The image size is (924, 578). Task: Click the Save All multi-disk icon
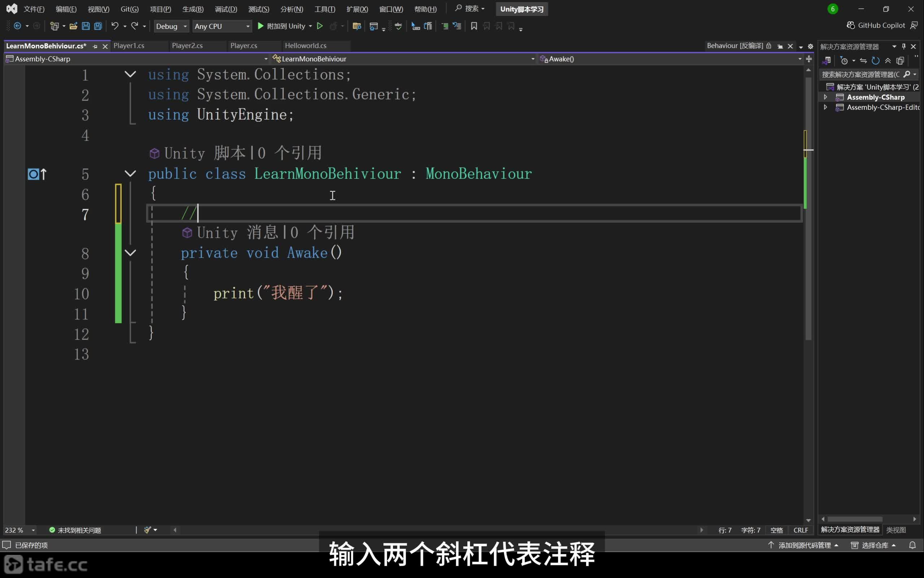click(98, 26)
